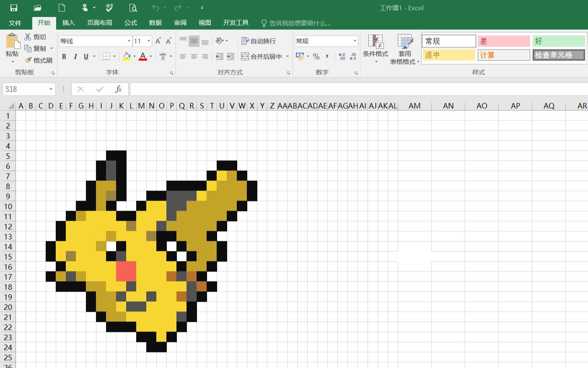Apply yellow Fill Color bucket
588x368 pixels.
coord(127,56)
